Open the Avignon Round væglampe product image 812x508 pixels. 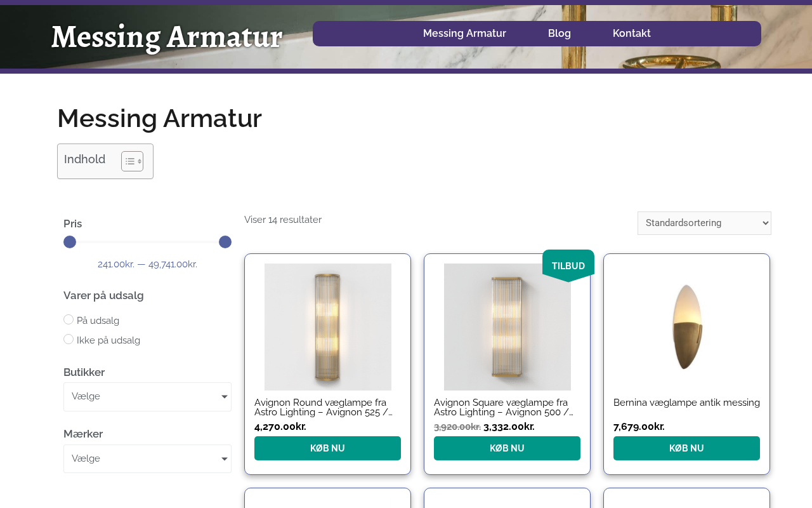click(x=327, y=326)
